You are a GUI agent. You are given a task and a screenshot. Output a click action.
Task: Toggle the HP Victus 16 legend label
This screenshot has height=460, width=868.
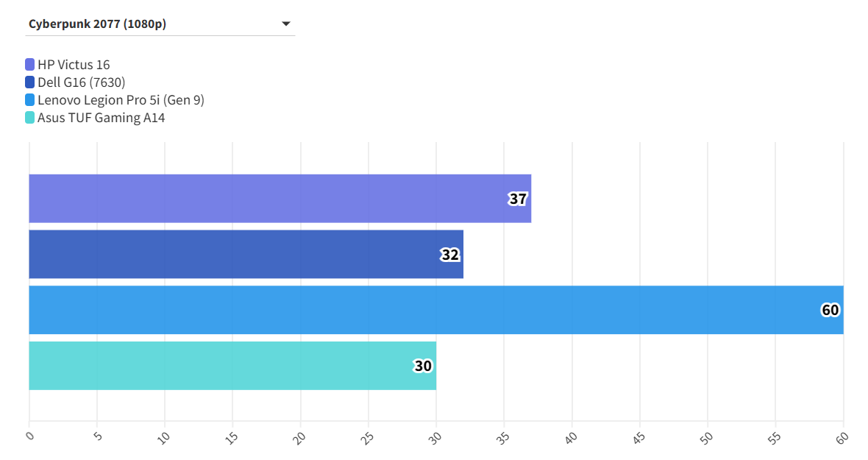click(74, 65)
